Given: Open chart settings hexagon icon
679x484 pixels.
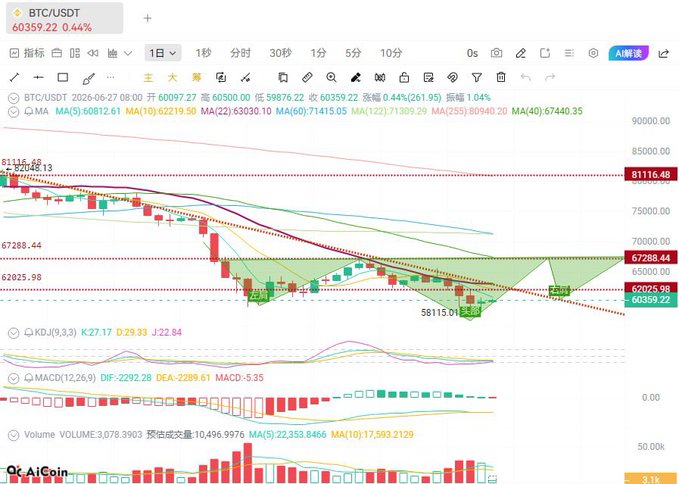Looking at the screenshot, I should [593, 53].
